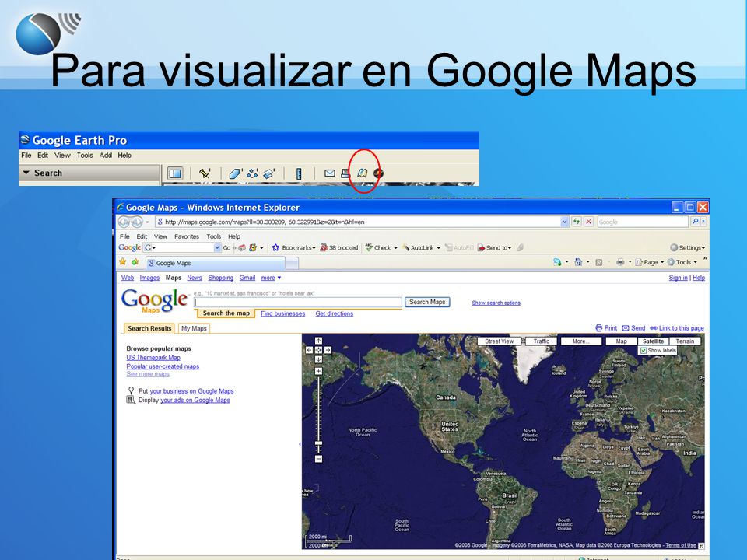747x560 pixels.
Task: Add an image overlay in Google Earth Pro
Action: (270, 173)
